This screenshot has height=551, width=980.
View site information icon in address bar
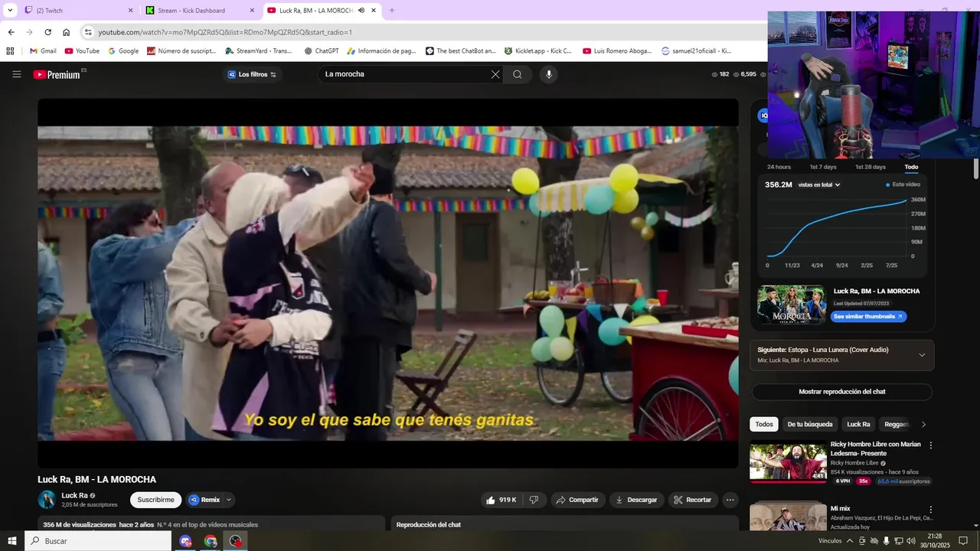[x=88, y=32]
